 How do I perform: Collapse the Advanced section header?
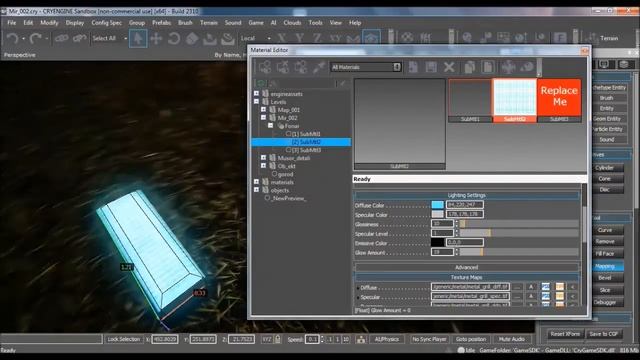pos(467,267)
